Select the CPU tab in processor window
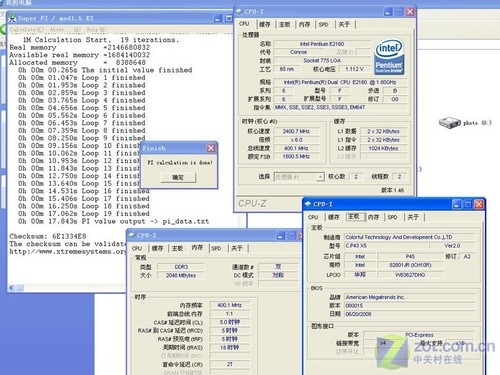Viewport: 500px width, 375px height. click(x=244, y=24)
